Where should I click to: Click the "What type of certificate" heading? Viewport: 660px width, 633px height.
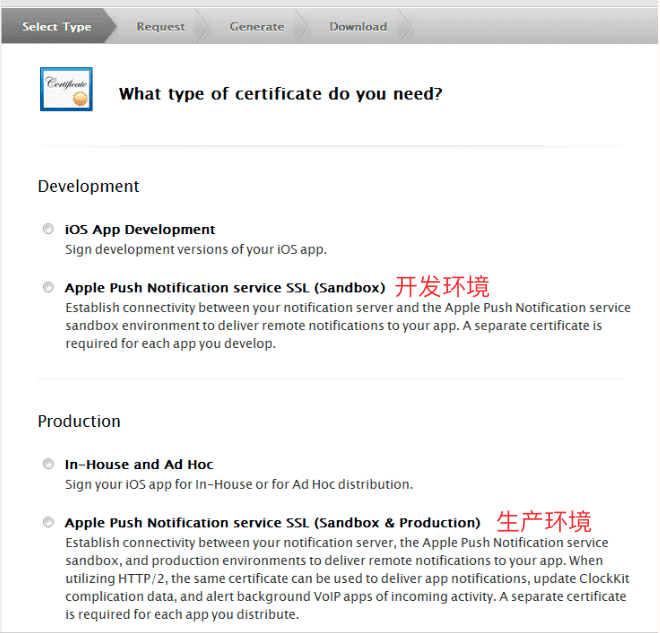[280, 94]
